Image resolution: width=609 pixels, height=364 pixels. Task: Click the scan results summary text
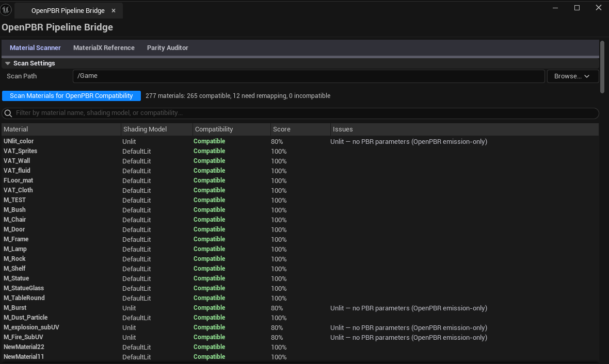pos(238,96)
